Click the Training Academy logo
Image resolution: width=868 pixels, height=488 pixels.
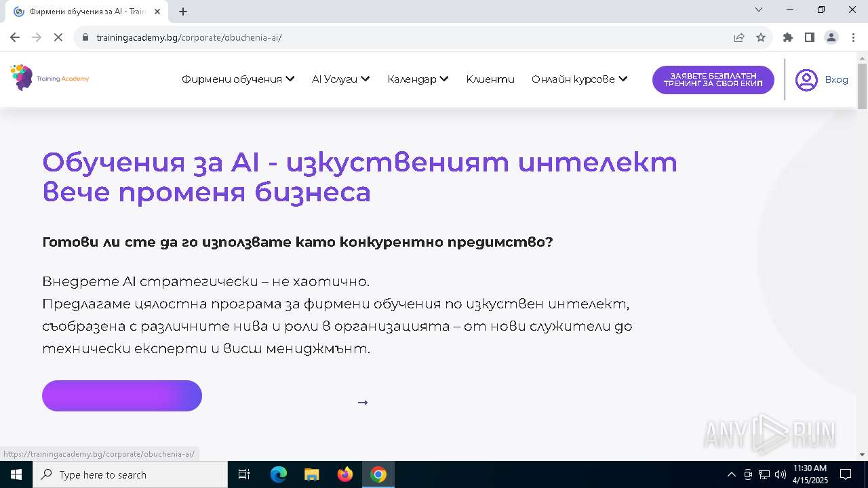tap(50, 78)
